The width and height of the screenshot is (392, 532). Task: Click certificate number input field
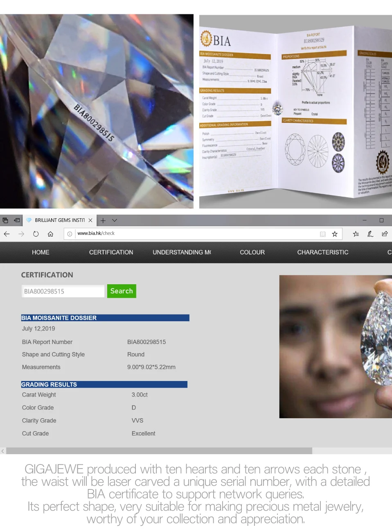click(63, 291)
